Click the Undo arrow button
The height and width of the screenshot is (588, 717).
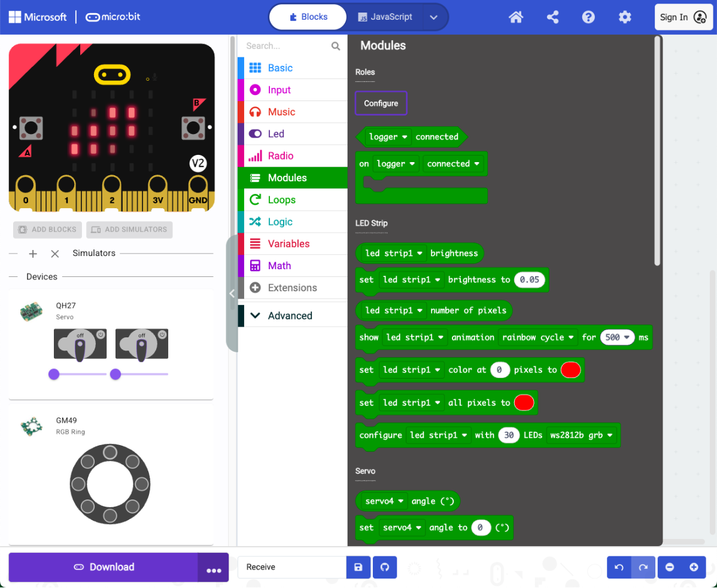tap(619, 567)
